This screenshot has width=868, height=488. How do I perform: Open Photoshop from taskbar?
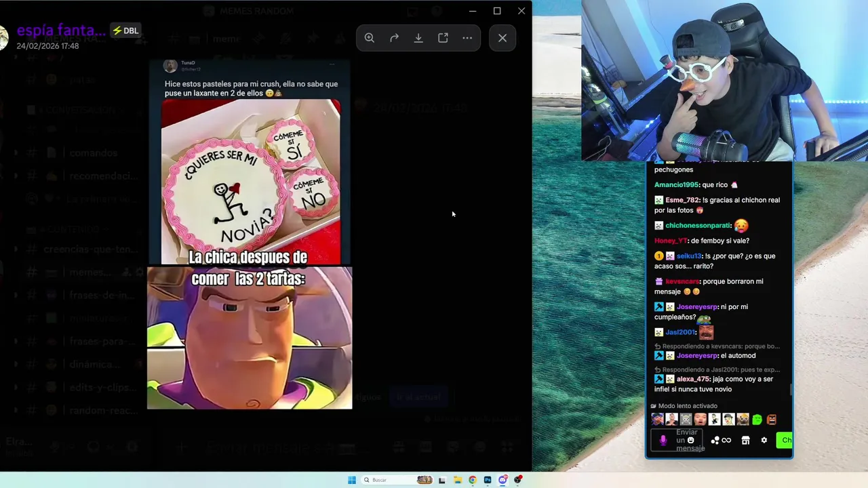[488, 480]
